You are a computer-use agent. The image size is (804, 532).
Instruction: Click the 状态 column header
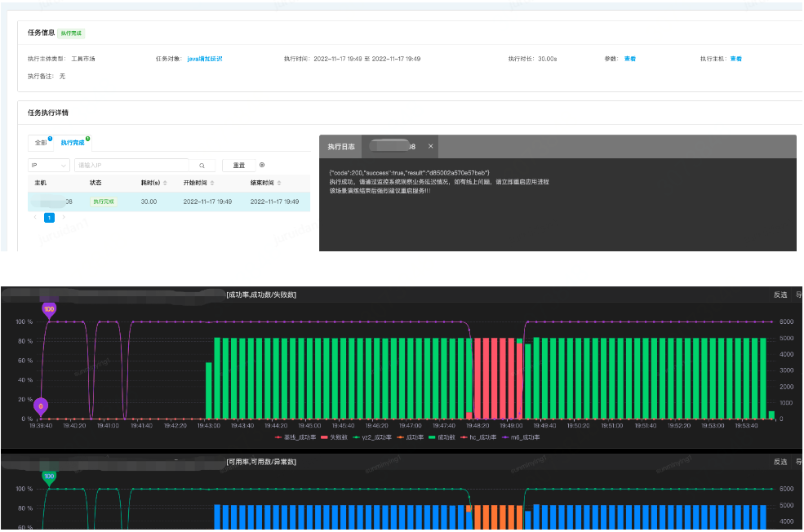tap(96, 183)
